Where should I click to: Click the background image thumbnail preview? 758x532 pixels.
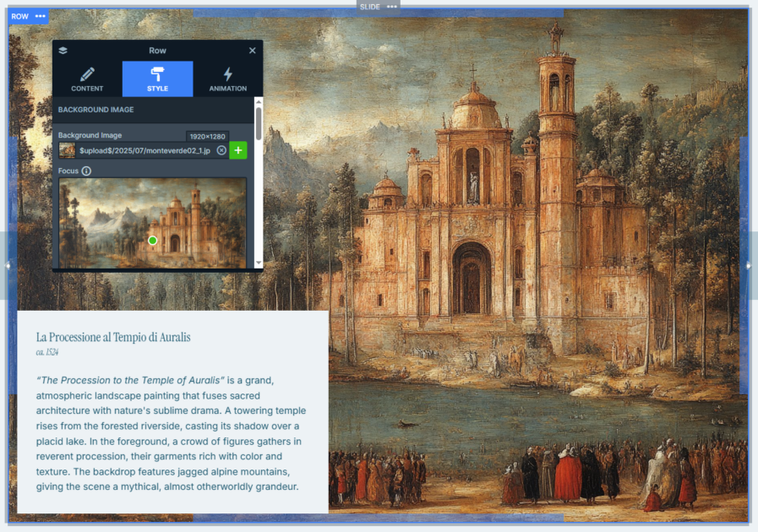(x=68, y=150)
